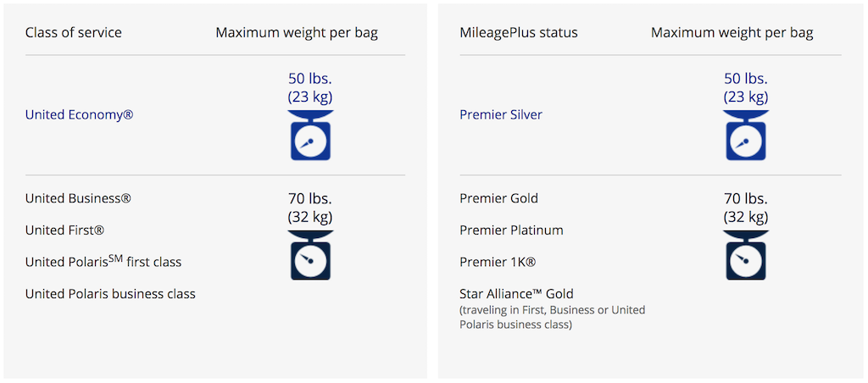Open the United Economy® link

pyautogui.click(x=79, y=115)
